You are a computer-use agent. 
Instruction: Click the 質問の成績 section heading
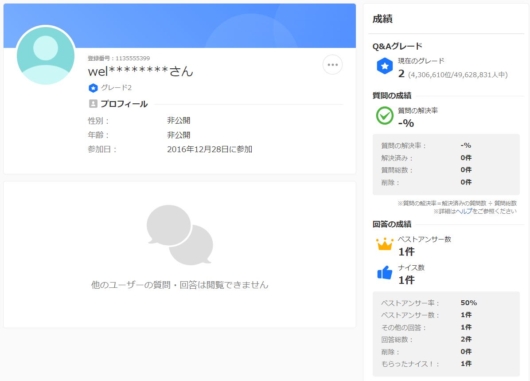(392, 96)
